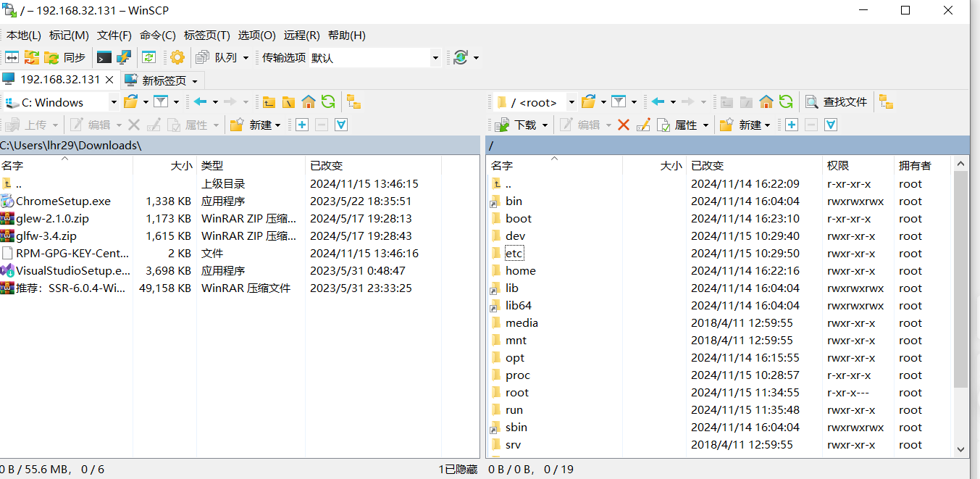980x479 pixels.
Task: Click the globe reconnect session icon
Action: pyautogui.click(x=461, y=57)
